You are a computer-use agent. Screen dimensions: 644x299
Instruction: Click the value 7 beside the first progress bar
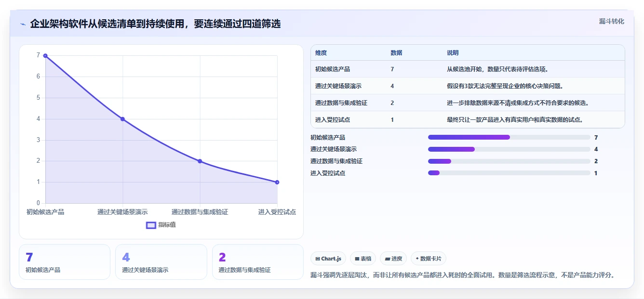pos(596,137)
